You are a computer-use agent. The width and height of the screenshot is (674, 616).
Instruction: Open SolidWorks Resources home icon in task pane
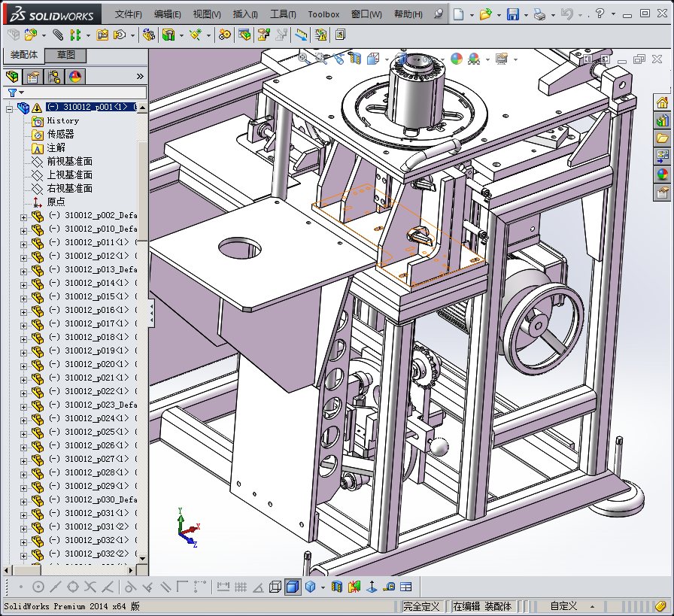[x=662, y=103]
